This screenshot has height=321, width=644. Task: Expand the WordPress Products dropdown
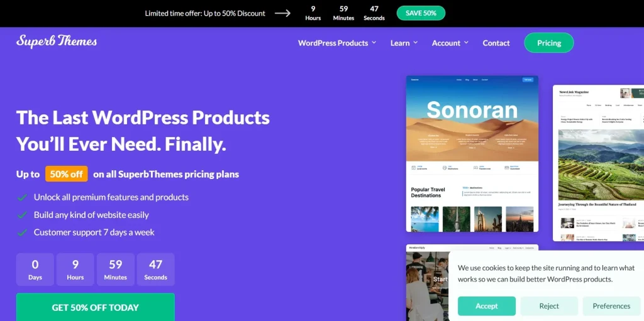point(337,43)
